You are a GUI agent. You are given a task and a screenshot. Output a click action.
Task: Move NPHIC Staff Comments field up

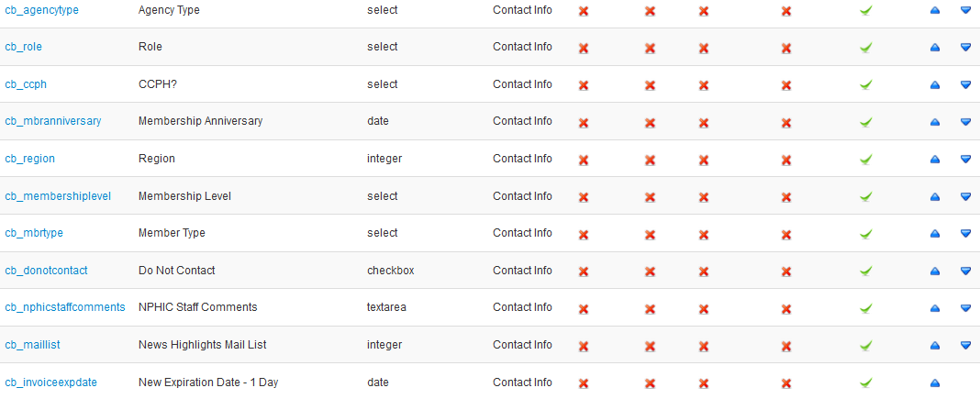click(x=935, y=308)
